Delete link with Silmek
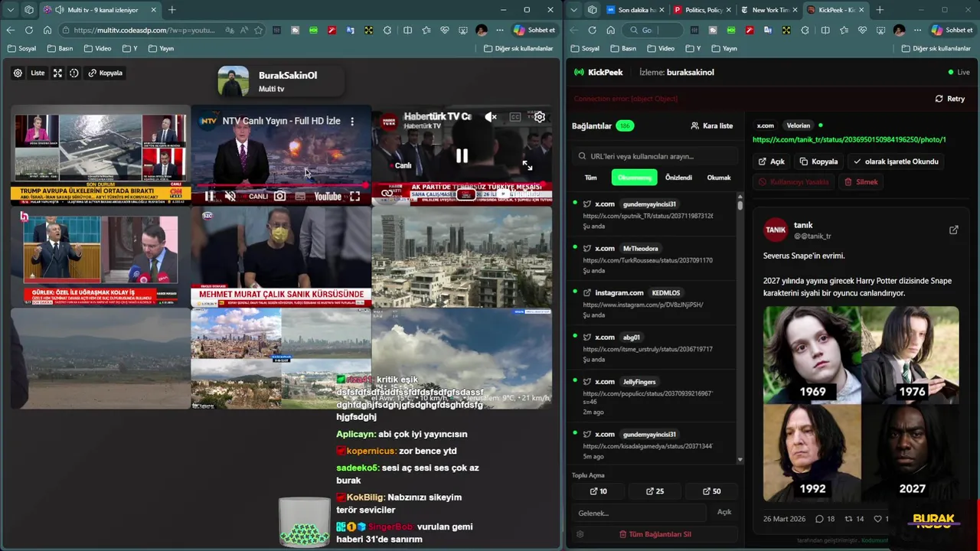The image size is (980, 551). click(861, 182)
